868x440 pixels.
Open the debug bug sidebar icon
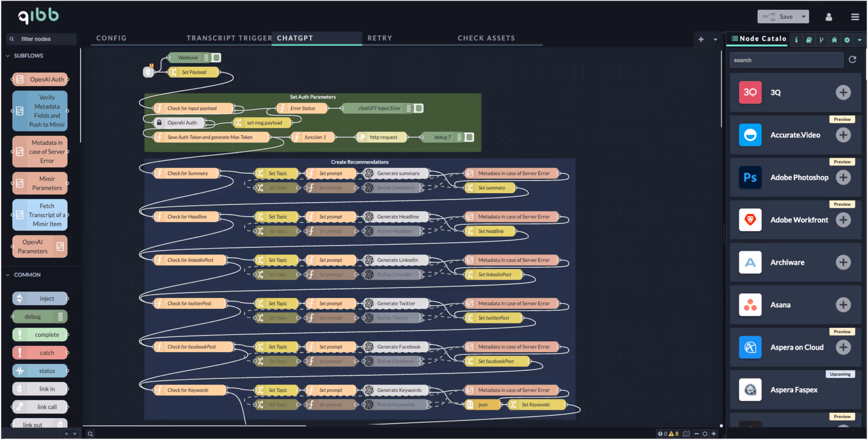(x=834, y=40)
